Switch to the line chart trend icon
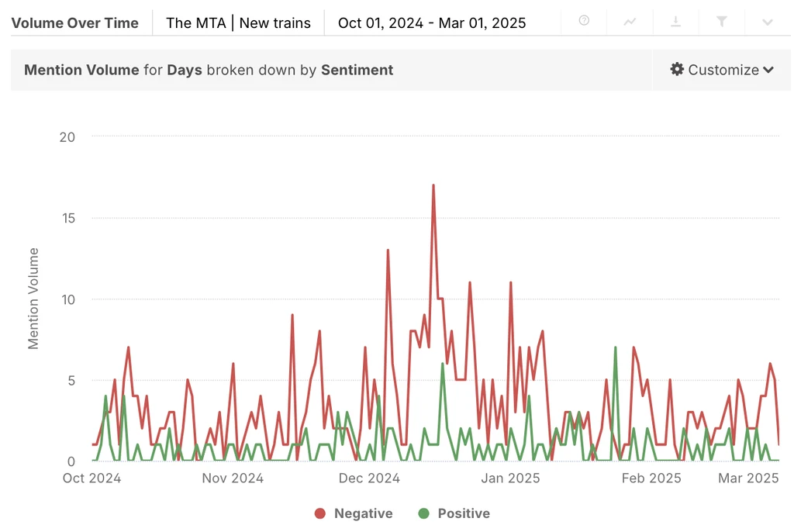This screenshot has width=794, height=532. 630,22
